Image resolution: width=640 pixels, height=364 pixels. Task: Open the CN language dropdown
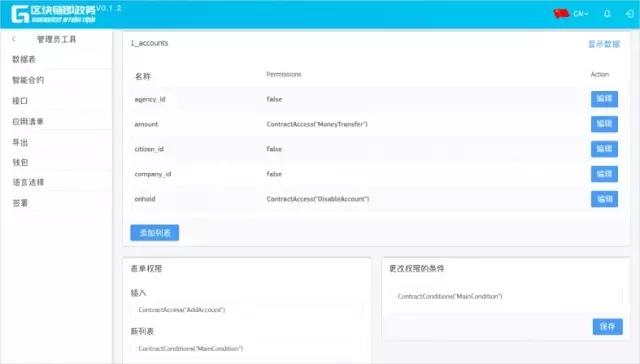pos(580,14)
